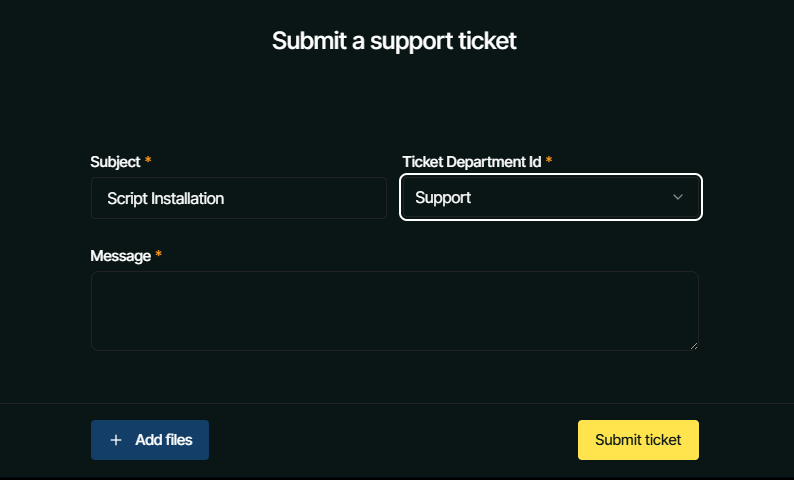This screenshot has width=794, height=480.
Task: Click the asterisk after Ticket Department Id
Action: [x=549, y=161]
